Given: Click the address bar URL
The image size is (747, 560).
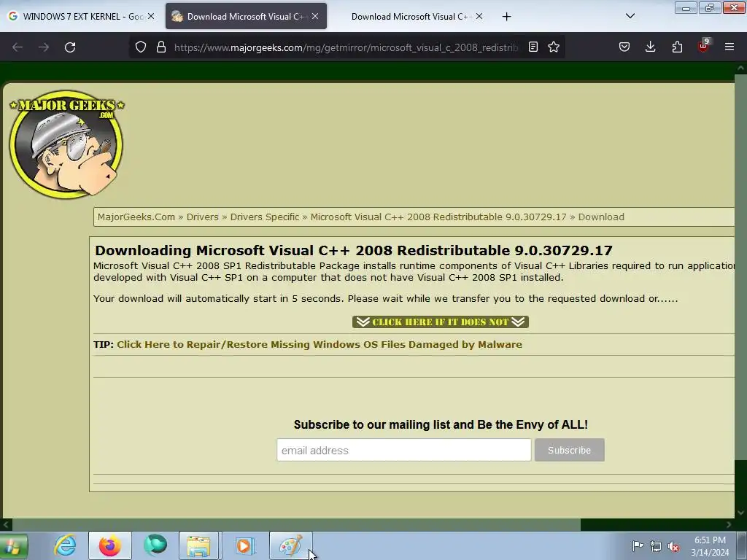Looking at the screenshot, I should [346, 47].
